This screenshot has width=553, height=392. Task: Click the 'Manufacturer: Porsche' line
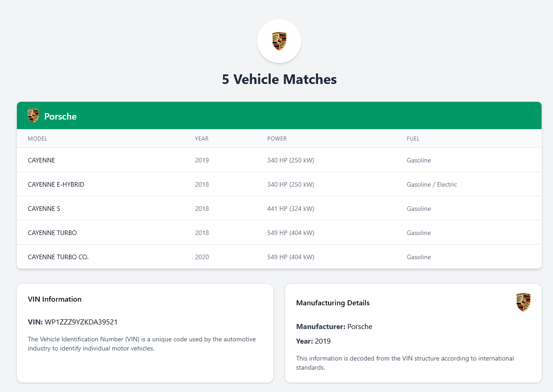tap(334, 327)
